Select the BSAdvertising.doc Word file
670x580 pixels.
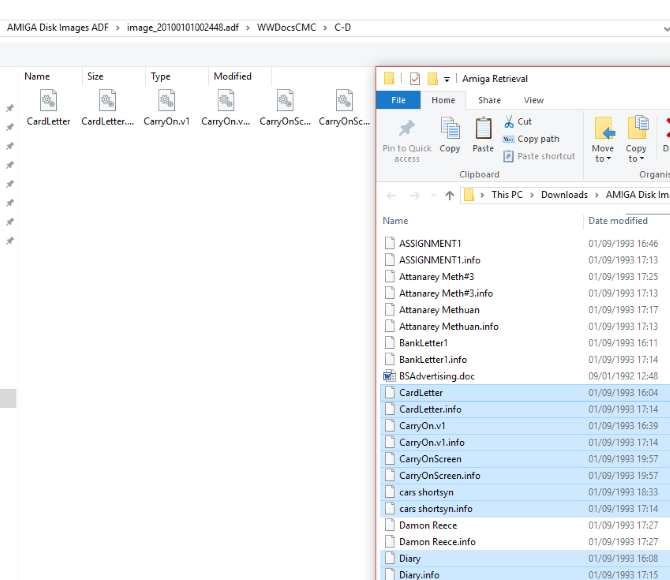437,376
